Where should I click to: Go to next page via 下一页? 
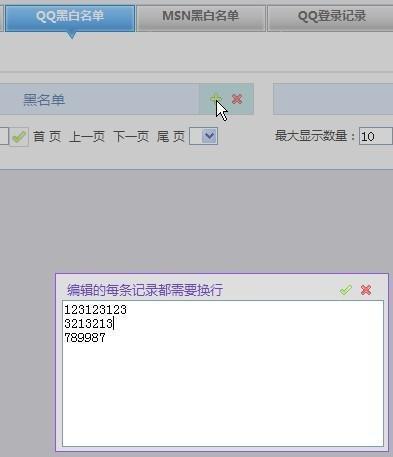pyautogui.click(x=131, y=137)
